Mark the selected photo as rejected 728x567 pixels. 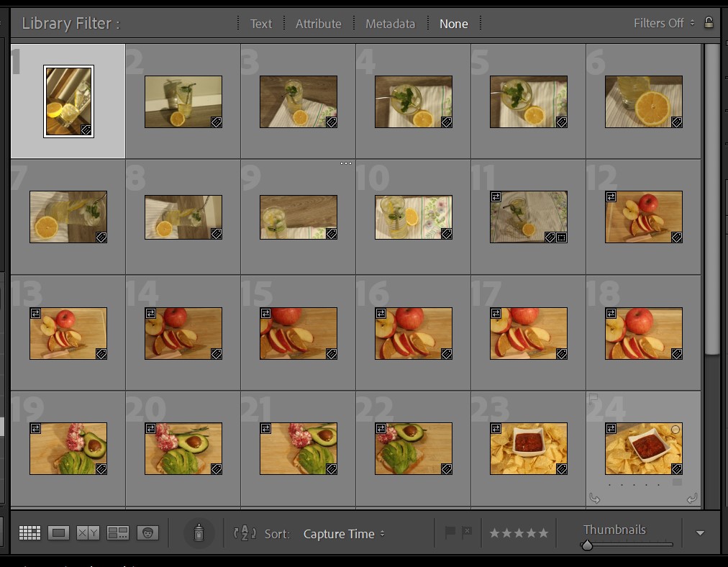(467, 532)
